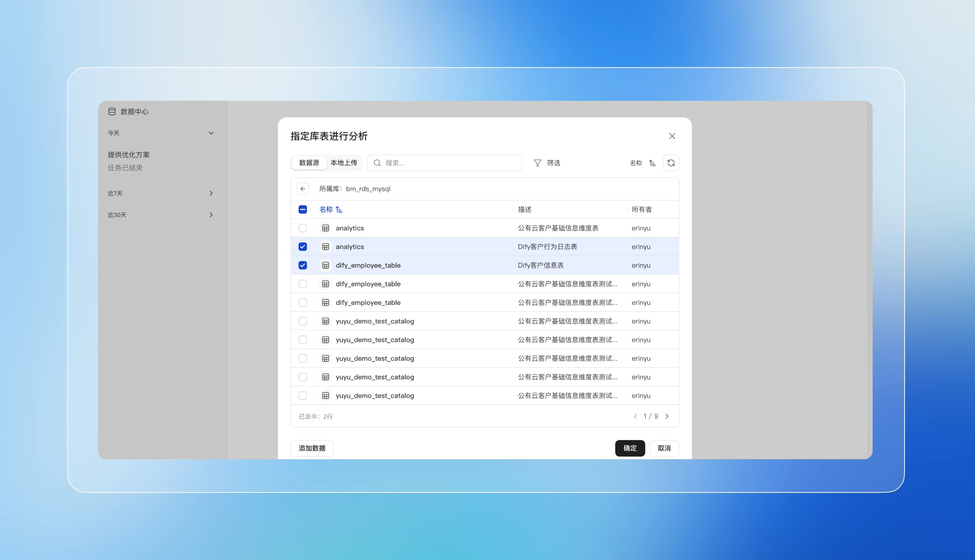Click the magnifier icon in search box
The height and width of the screenshot is (560, 975).
coord(377,163)
